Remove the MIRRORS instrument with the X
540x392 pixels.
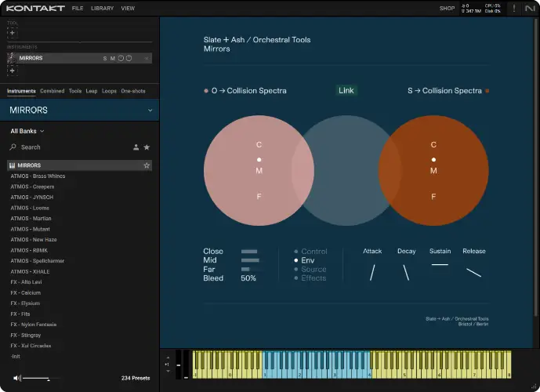coord(147,59)
